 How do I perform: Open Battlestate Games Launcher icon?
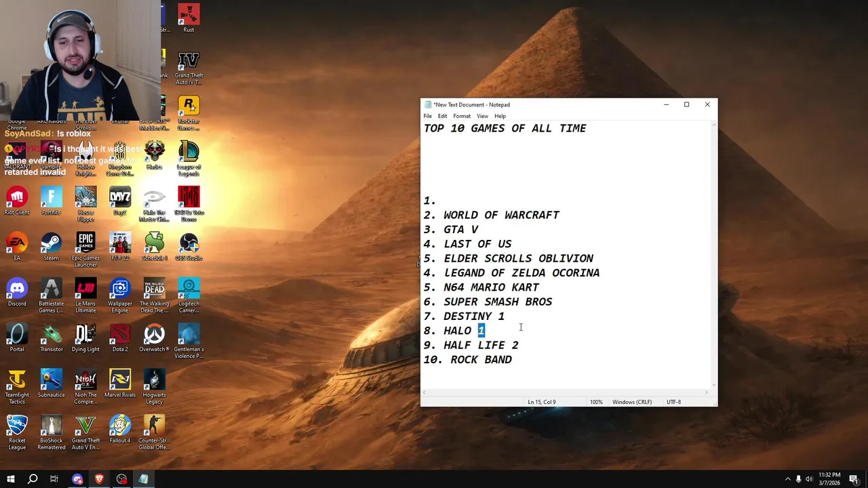[51, 296]
